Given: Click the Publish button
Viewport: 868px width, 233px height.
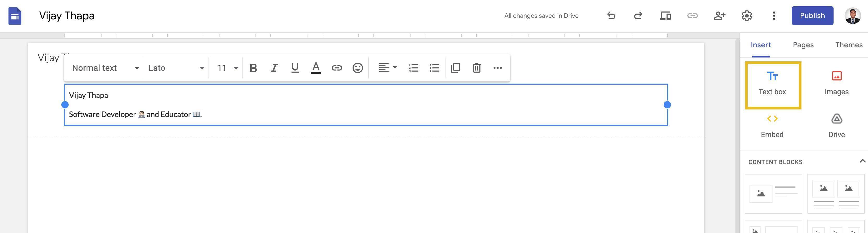Looking at the screenshot, I should [x=812, y=15].
